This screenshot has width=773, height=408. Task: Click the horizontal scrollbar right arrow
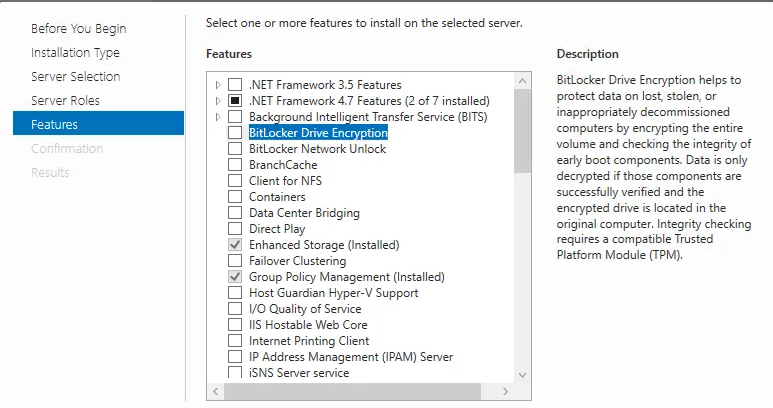click(x=506, y=389)
